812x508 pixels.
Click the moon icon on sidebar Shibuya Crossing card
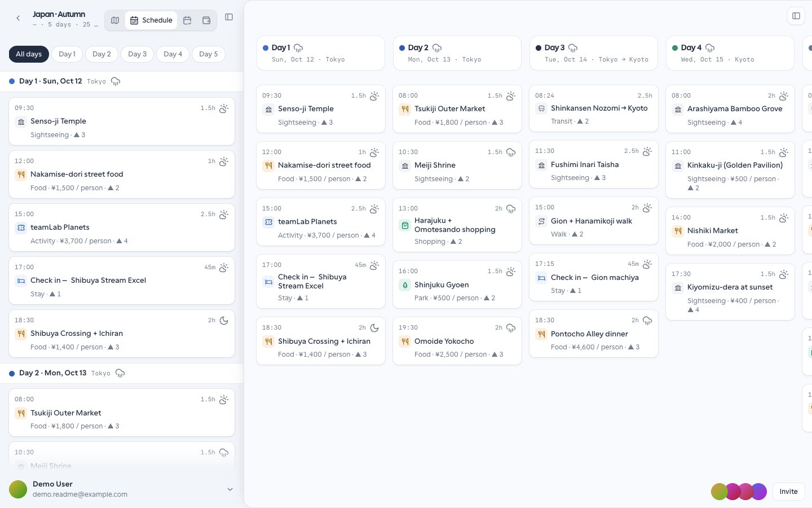(224, 321)
